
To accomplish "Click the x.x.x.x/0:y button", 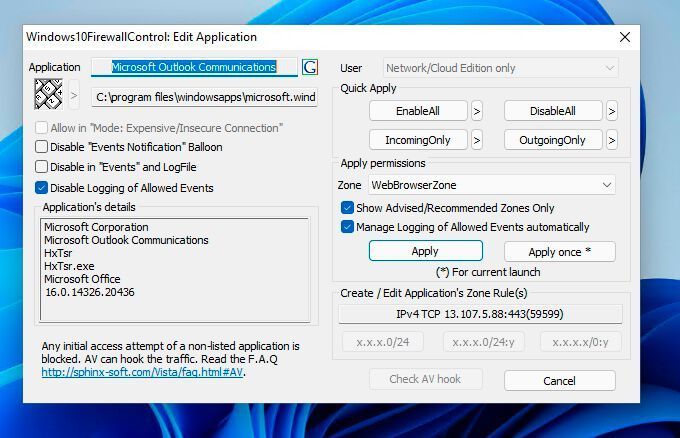I will point(581,342).
